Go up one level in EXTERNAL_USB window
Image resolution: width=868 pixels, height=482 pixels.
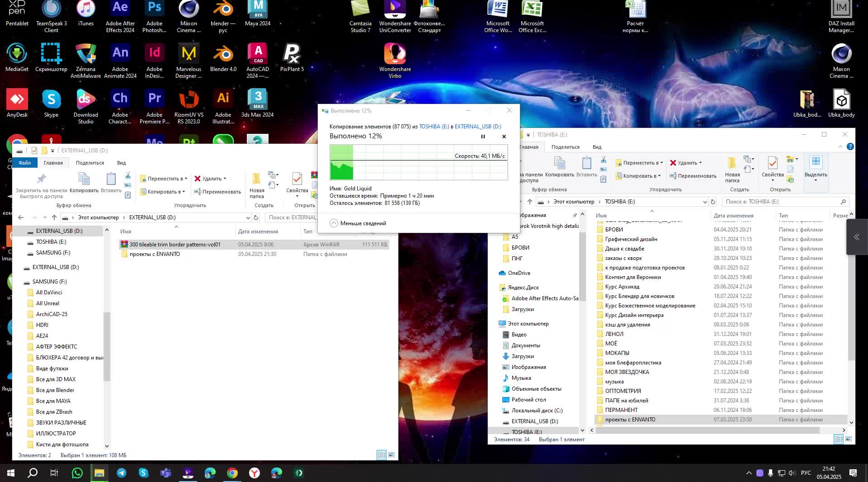(54, 217)
